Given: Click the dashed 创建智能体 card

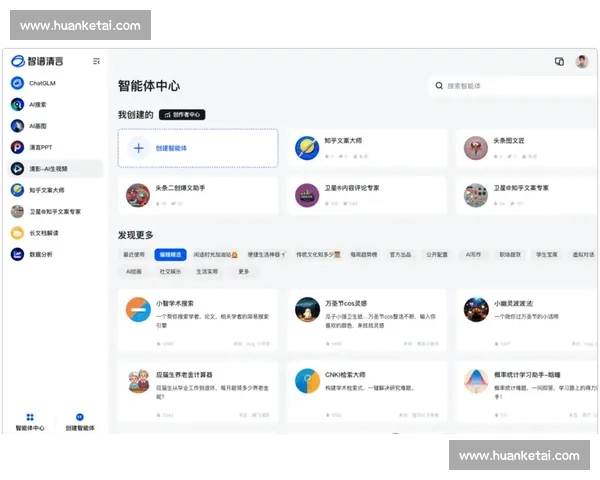Looking at the screenshot, I should coord(198,148).
